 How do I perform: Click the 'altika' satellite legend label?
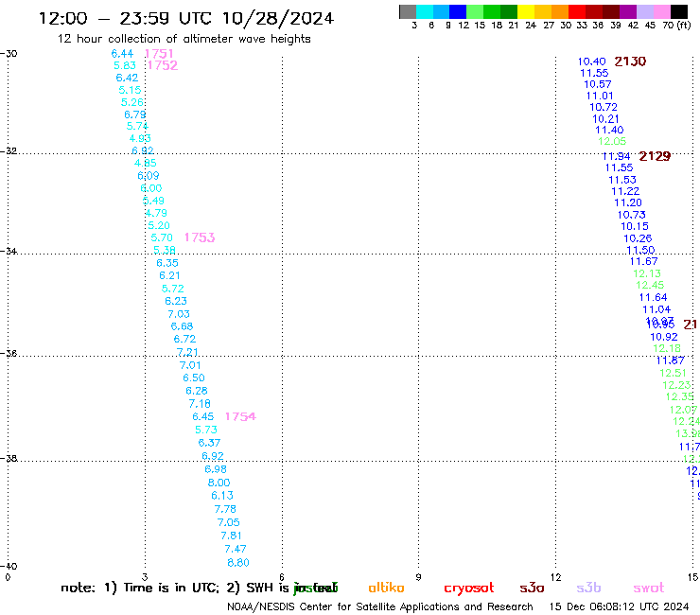386,588
